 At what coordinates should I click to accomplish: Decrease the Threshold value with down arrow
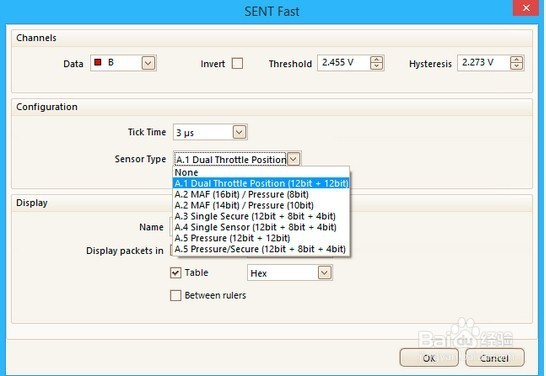(x=376, y=66)
